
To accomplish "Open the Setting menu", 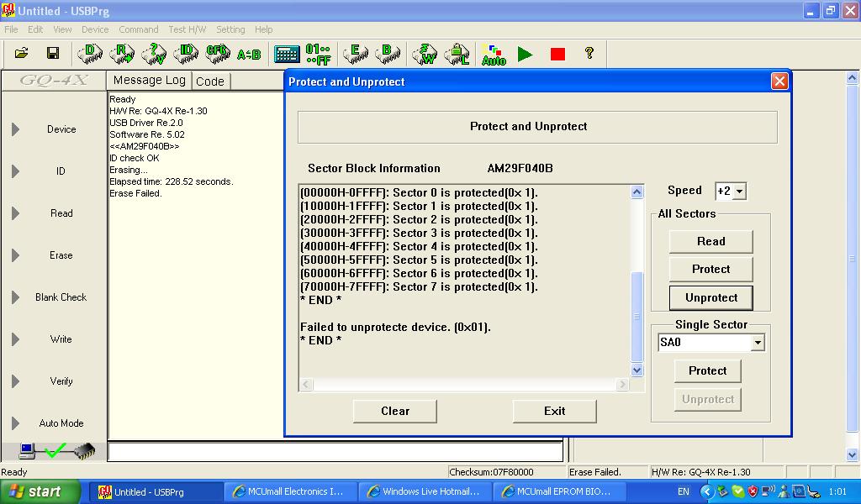I will pos(230,29).
